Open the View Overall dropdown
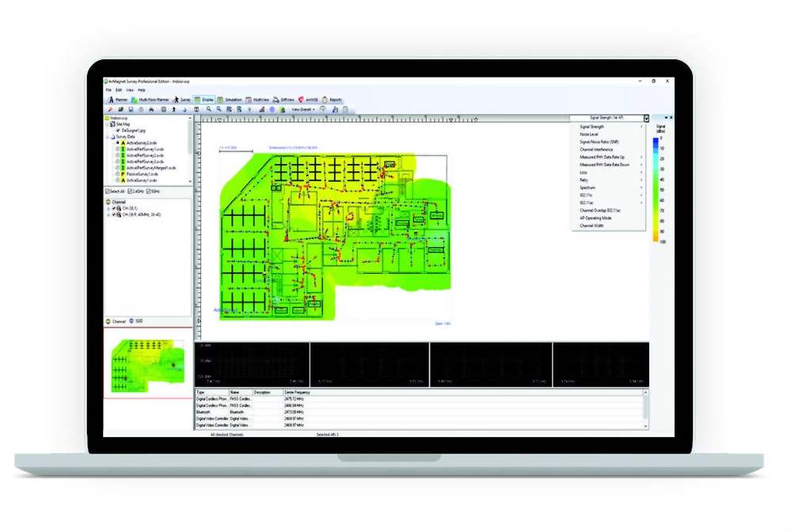 pos(303,109)
